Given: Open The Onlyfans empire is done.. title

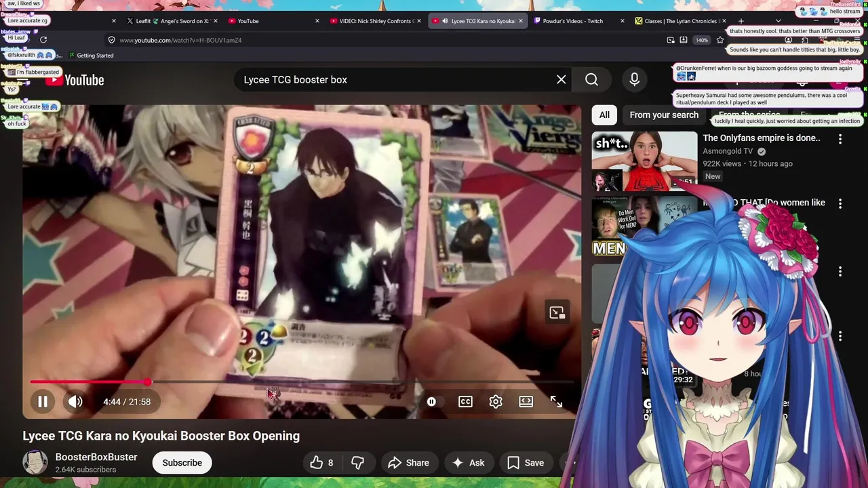Looking at the screenshot, I should click(762, 138).
